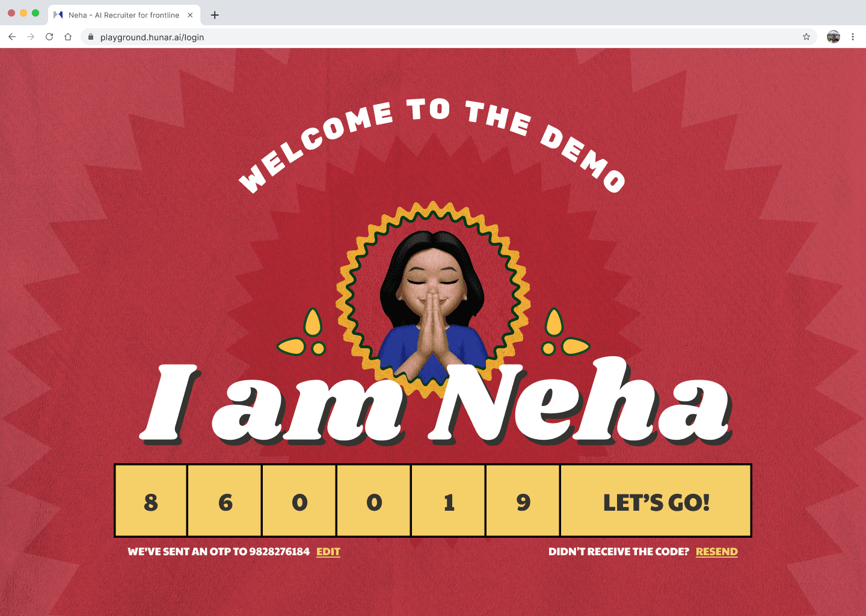Click Neha's praying avatar image
The height and width of the screenshot is (616, 866).
click(x=433, y=300)
